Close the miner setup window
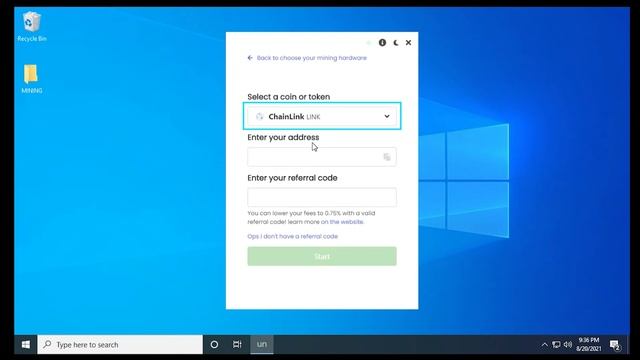Viewport: 640px width, 360px height. point(408,42)
